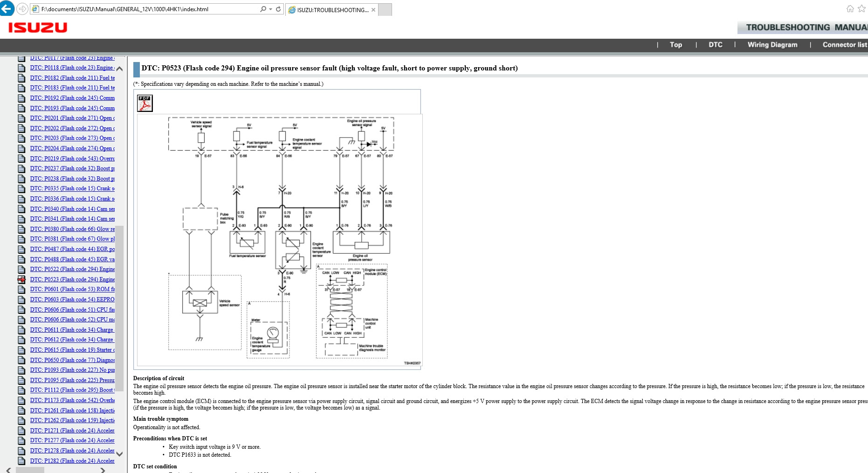Click the browser Back arrow button
The image size is (868, 473).
(x=7, y=9)
